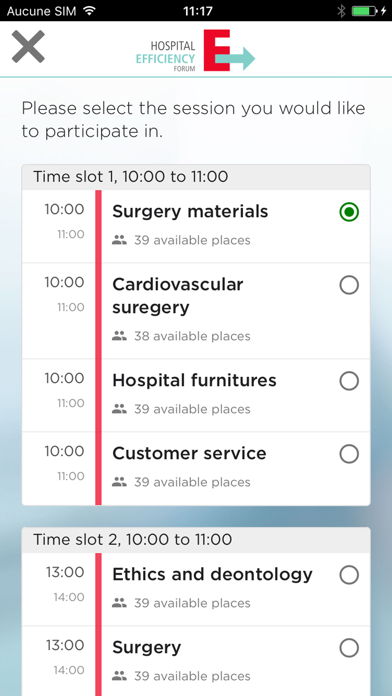
Task: Select the Surgery materials radio button
Action: coord(349,212)
